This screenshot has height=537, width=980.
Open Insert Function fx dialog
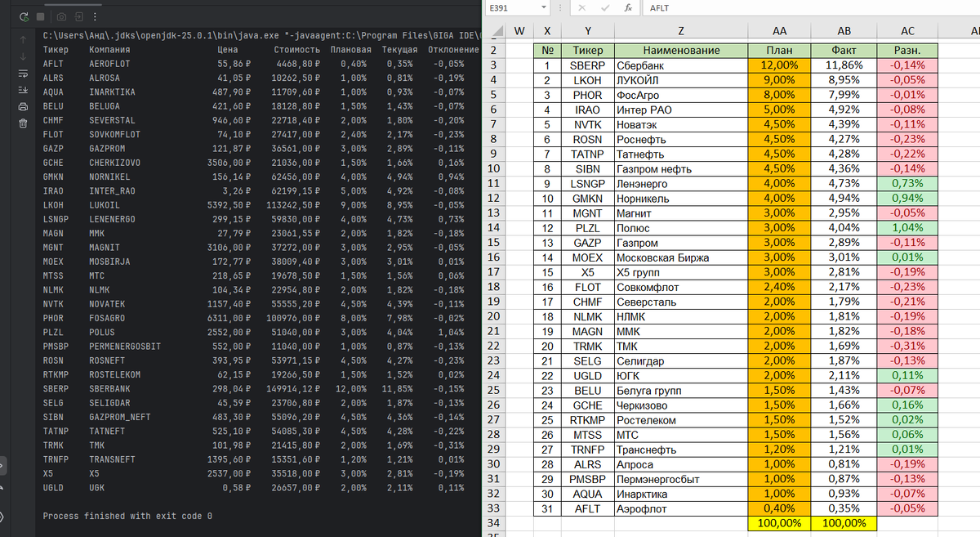click(629, 7)
